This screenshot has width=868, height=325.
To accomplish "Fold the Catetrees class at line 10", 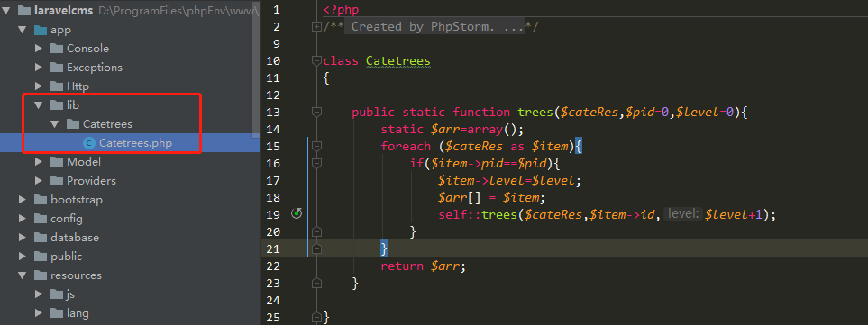I will click(316, 61).
